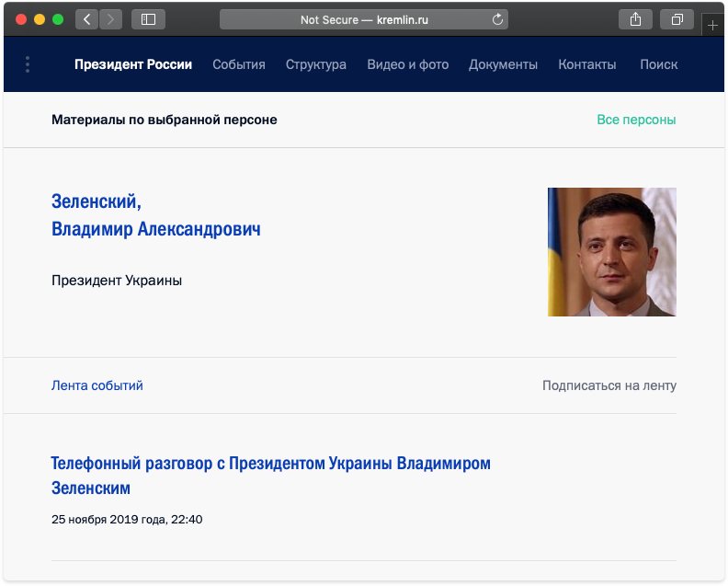This screenshot has height=586, width=728.
Task: Open the three-dot site menu
Action: (x=28, y=64)
